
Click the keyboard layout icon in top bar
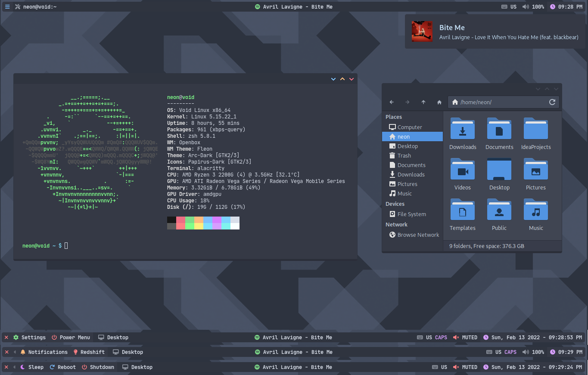coord(504,7)
